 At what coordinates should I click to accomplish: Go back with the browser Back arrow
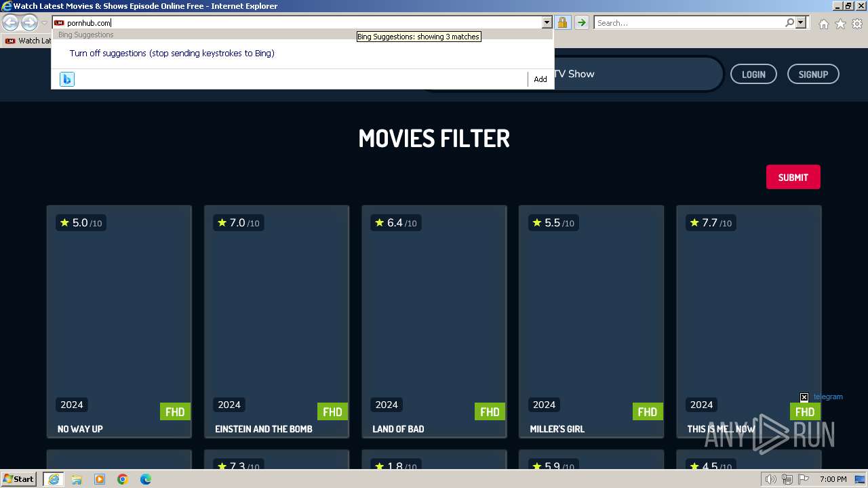coord(11,23)
